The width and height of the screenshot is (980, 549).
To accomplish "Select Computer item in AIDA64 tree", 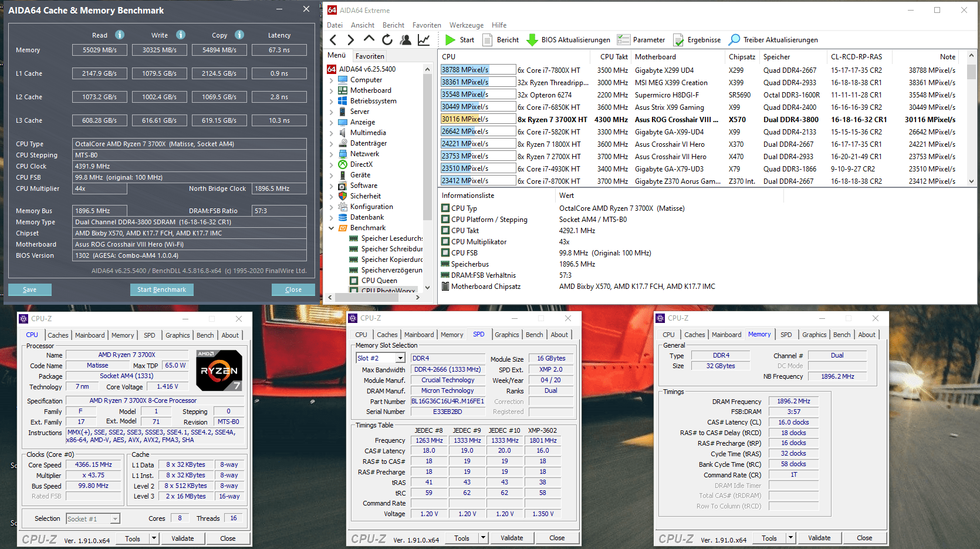I will coord(366,80).
